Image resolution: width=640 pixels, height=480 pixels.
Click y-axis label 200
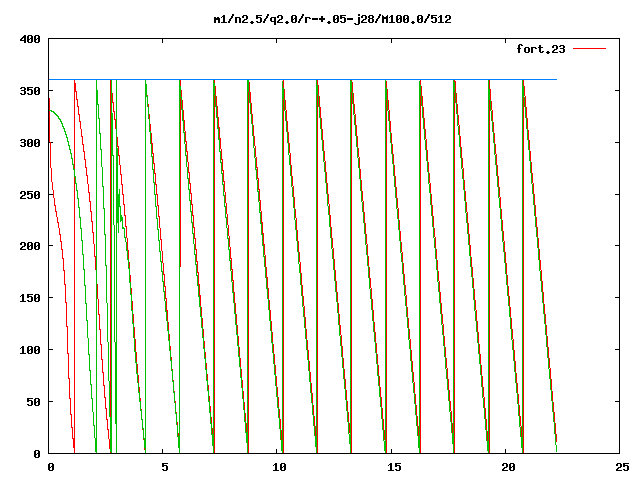point(30,246)
